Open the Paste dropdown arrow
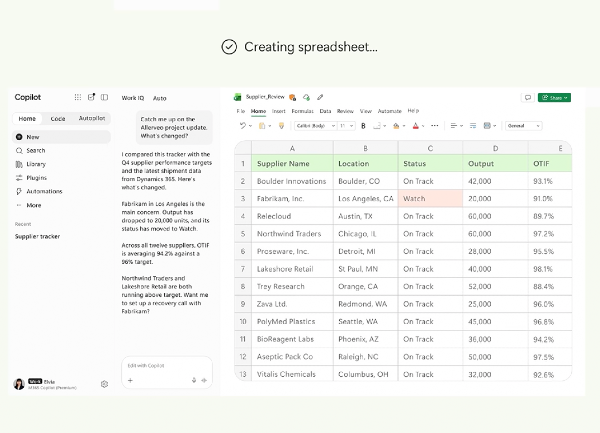This screenshot has height=433, width=600. [270, 126]
